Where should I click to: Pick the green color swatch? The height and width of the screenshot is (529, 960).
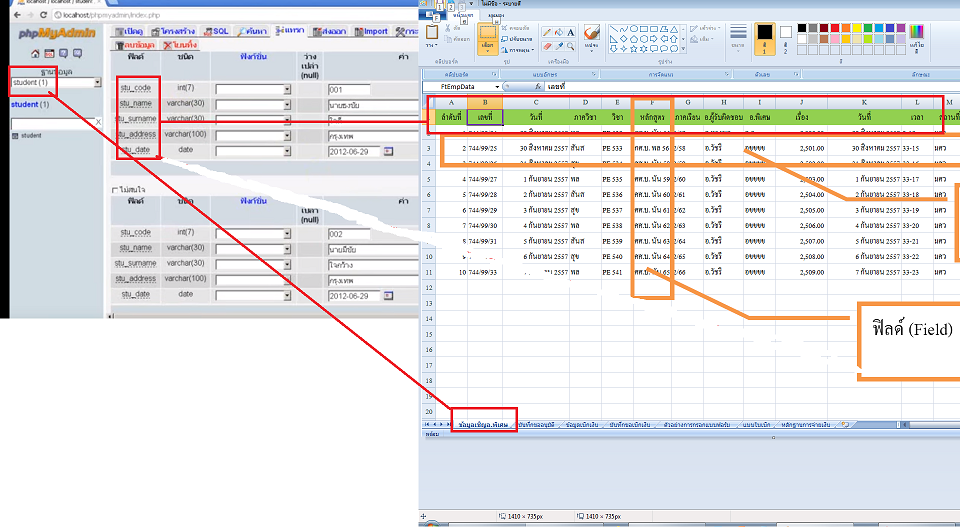pos(868,28)
